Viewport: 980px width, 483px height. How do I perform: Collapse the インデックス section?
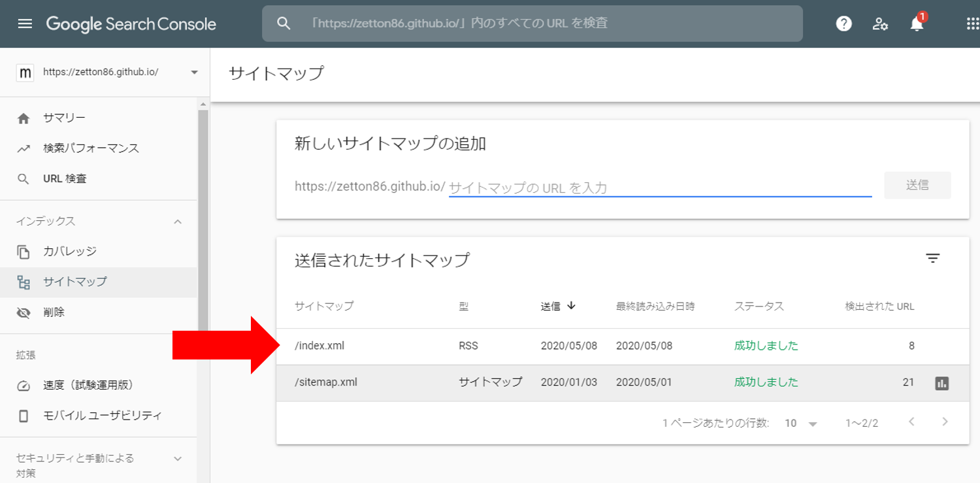(x=178, y=222)
